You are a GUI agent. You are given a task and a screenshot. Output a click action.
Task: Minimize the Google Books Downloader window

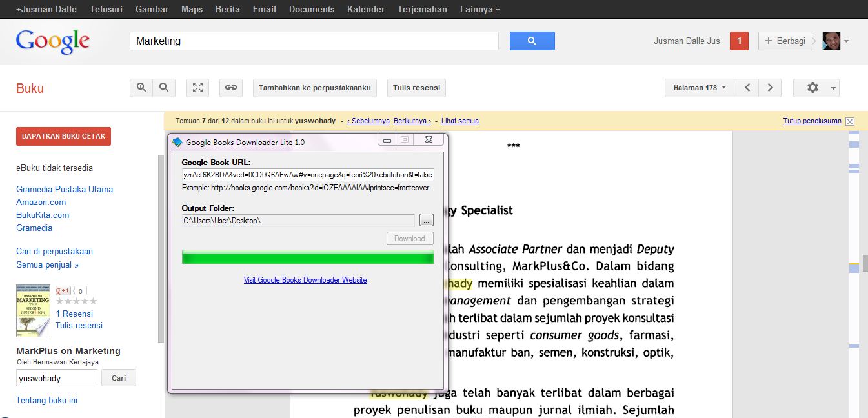coord(387,139)
